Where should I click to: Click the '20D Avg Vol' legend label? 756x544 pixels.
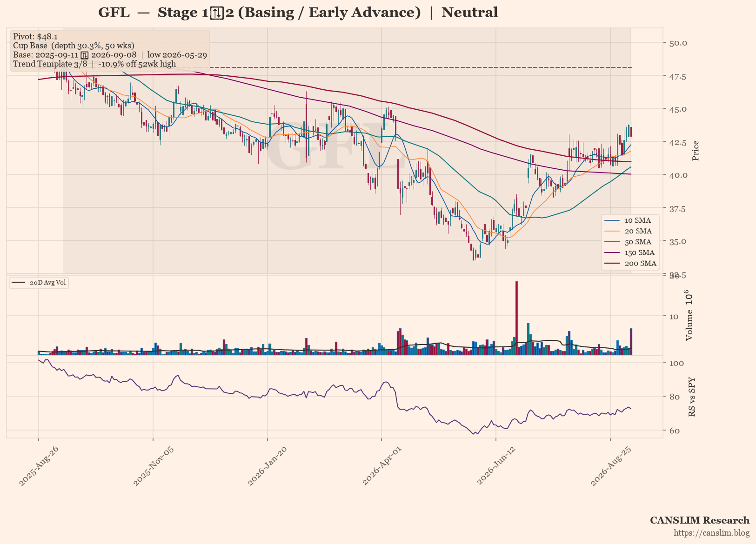[48, 283]
